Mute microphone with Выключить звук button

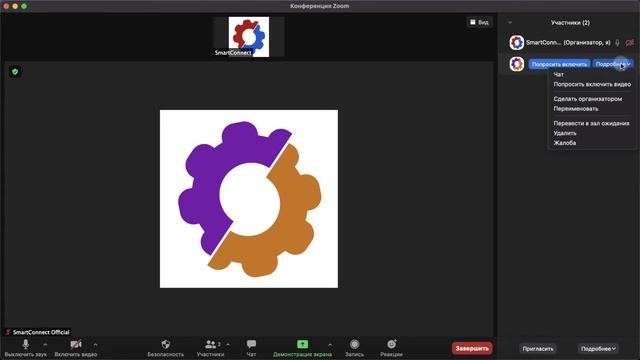tap(25, 348)
